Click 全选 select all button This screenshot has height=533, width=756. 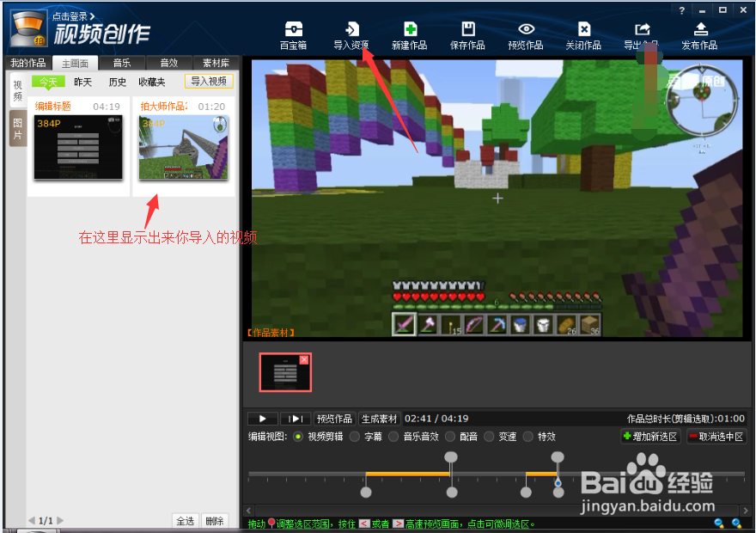186,521
